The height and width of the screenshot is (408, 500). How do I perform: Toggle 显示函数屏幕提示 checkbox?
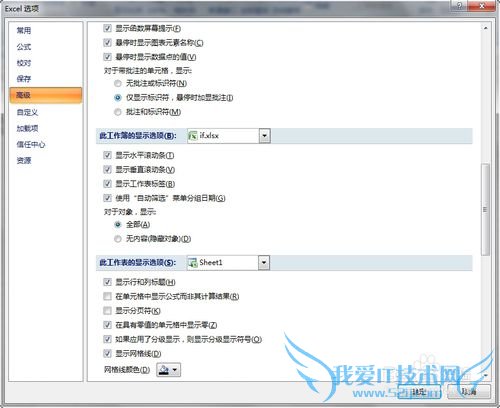(x=107, y=28)
